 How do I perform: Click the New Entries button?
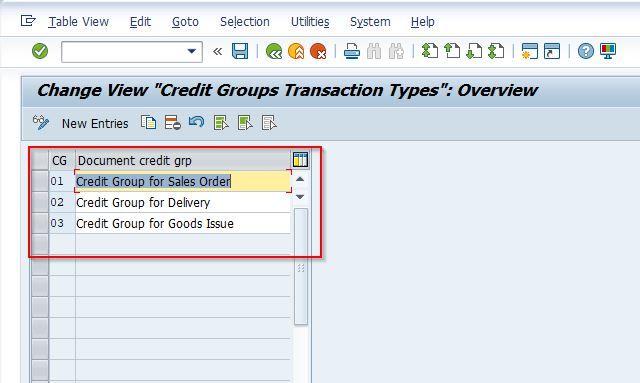(x=95, y=123)
